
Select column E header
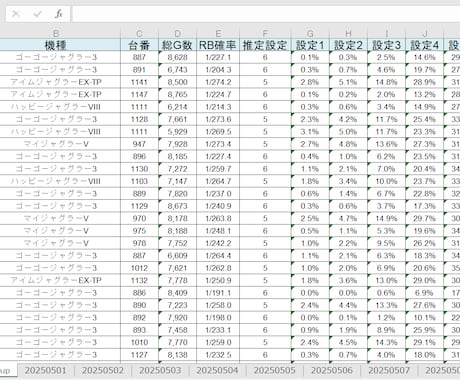click(218, 33)
